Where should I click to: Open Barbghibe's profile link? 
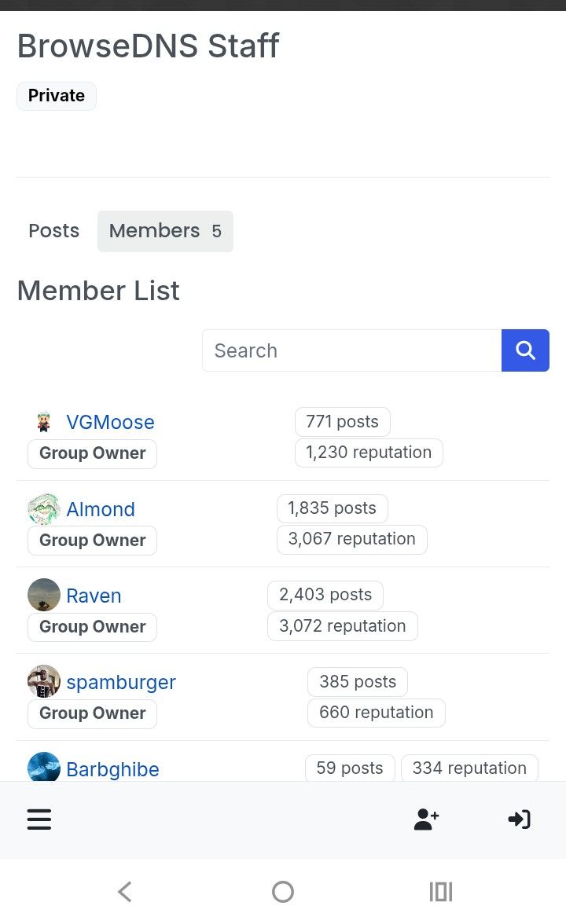pyautogui.click(x=112, y=769)
